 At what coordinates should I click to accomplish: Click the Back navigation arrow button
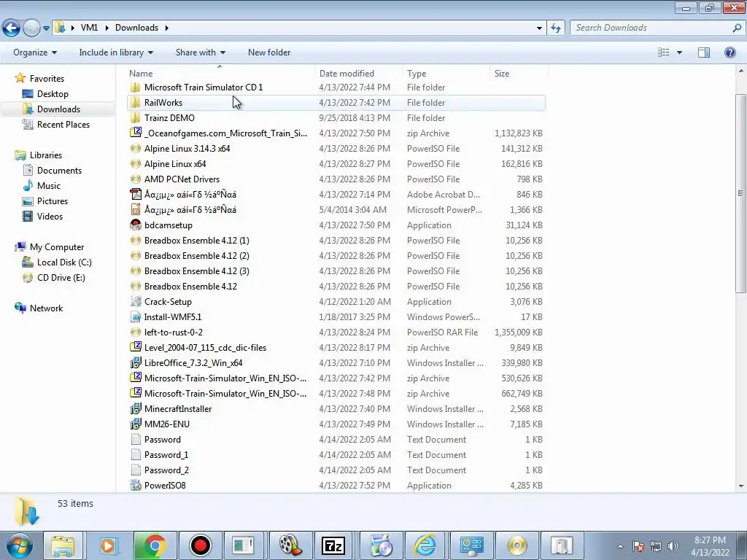[12, 28]
